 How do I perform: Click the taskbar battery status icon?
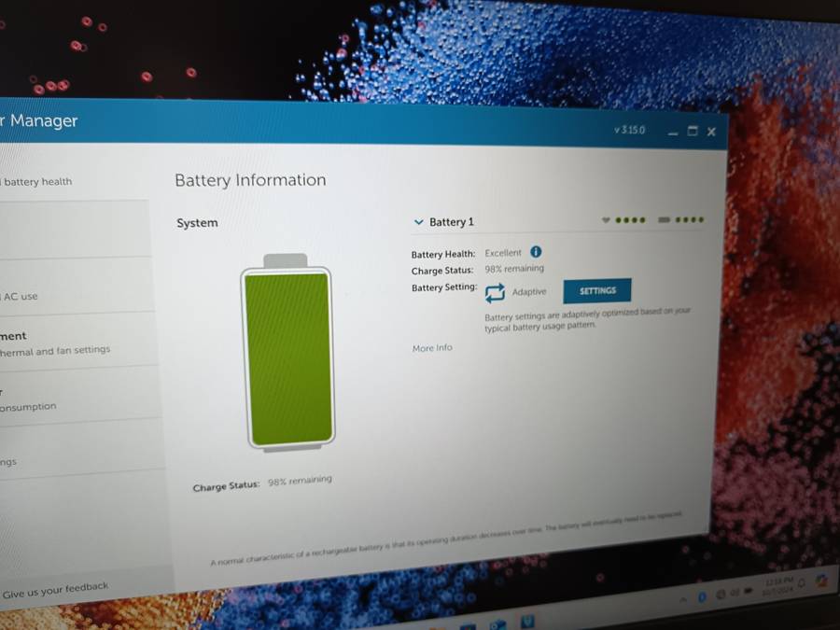pyautogui.click(x=749, y=592)
